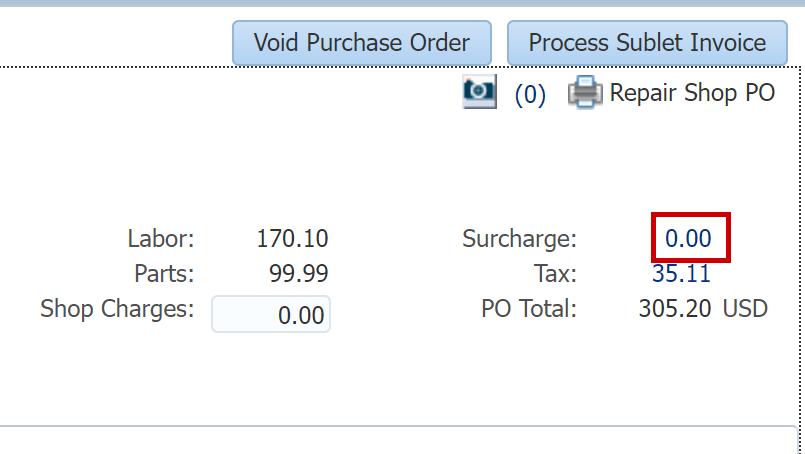805x454 pixels.
Task: Click the PO Total: label
Action: [529, 309]
